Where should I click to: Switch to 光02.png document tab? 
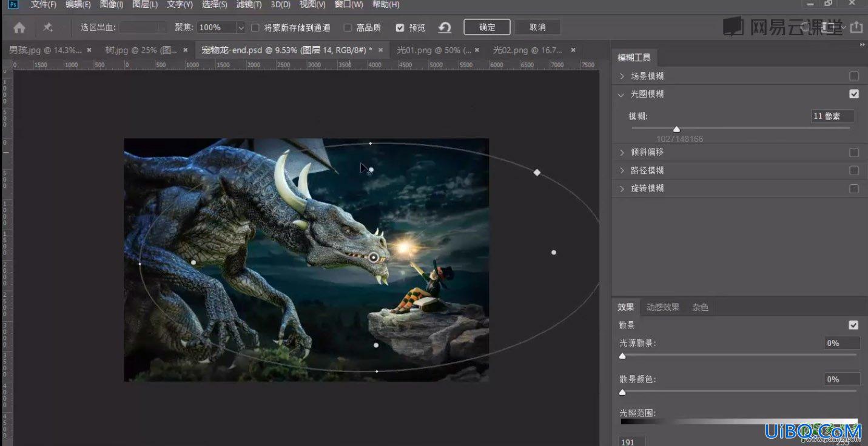pos(528,50)
